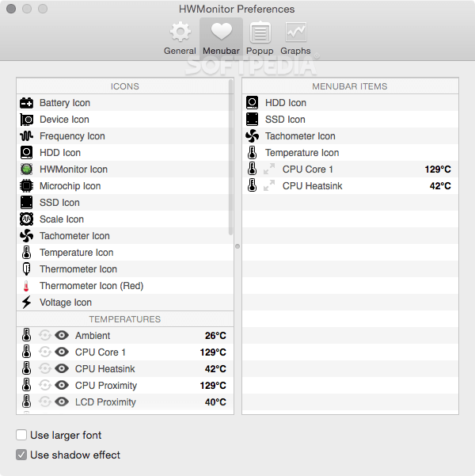Select the Temperature Icon glyph in Menubar Items
Viewport: 475px width, 476px height.
(x=252, y=153)
